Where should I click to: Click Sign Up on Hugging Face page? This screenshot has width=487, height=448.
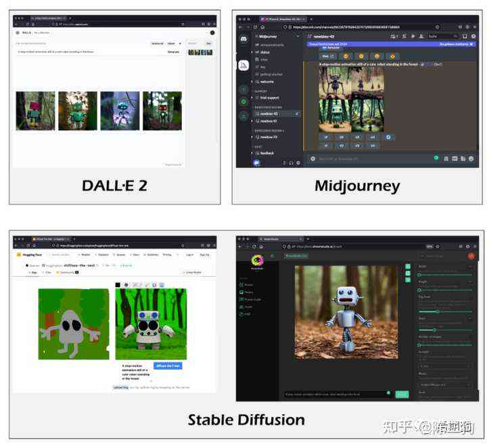click(205, 255)
